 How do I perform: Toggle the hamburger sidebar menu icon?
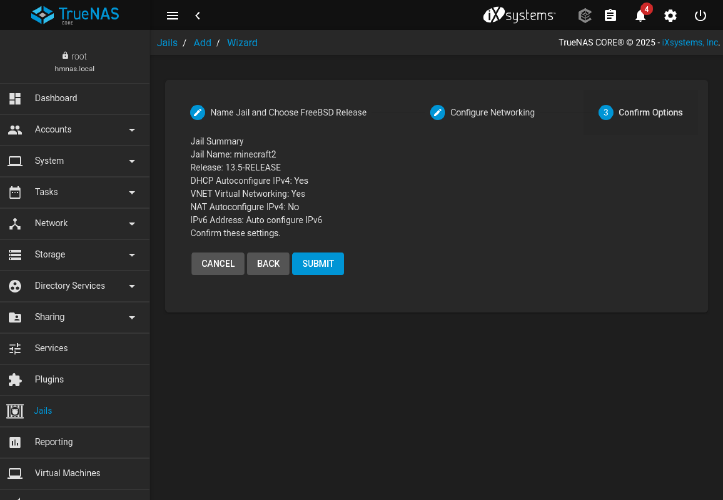(172, 16)
